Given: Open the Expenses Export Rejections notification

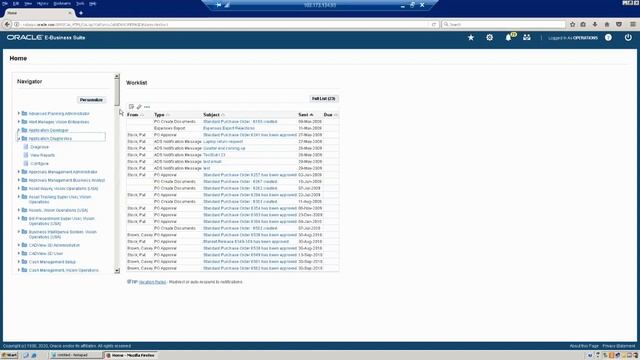Looking at the screenshot, I should tap(229, 128).
